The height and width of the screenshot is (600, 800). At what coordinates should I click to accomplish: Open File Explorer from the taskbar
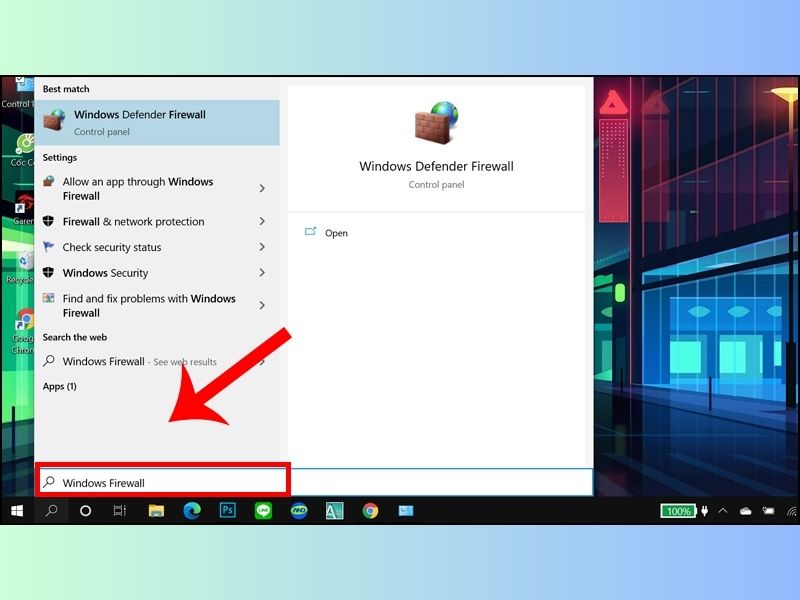coord(156,511)
